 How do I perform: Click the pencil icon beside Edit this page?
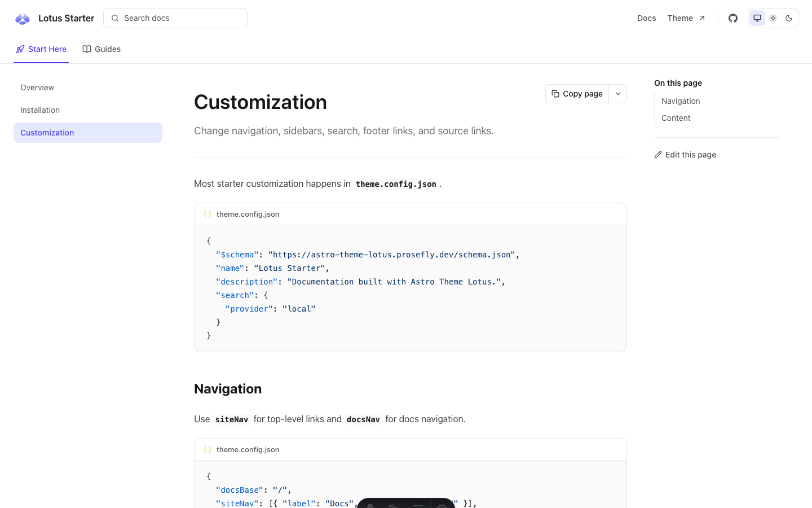pyautogui.click(x=658, y=155)
